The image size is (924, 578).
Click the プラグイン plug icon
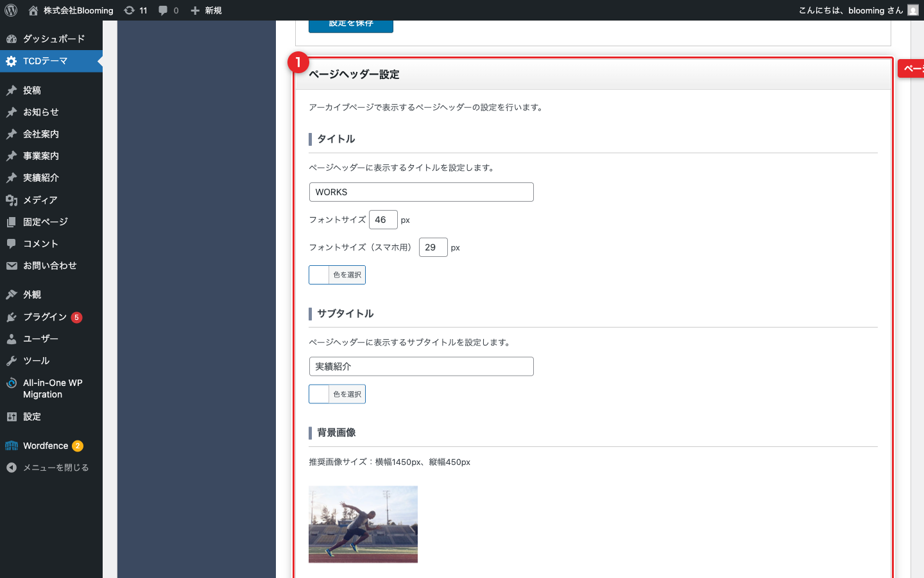(12, 317)
